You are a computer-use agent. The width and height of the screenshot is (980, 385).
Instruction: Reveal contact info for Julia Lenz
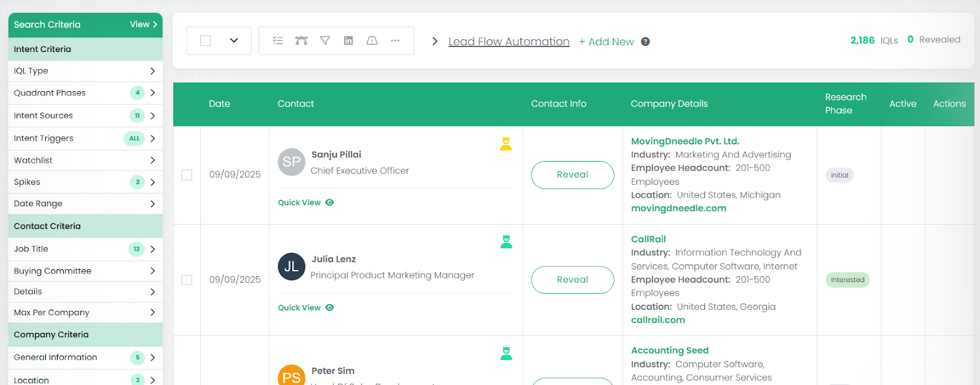point(572,280)
